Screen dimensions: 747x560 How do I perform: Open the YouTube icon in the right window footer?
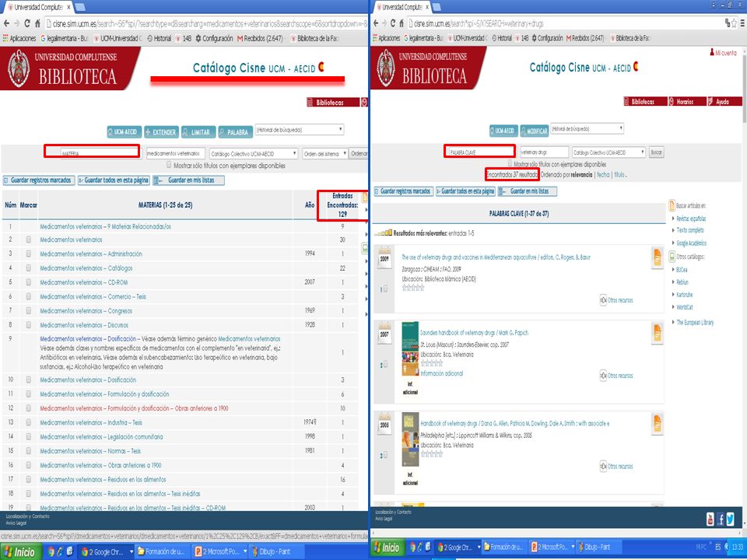[x=710, y=519]
